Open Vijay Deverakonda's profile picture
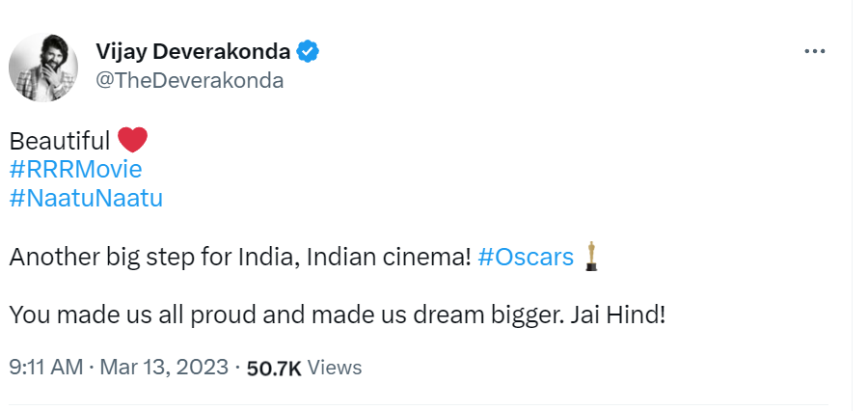This screenshot has height=411, width=868. point(44,73)
